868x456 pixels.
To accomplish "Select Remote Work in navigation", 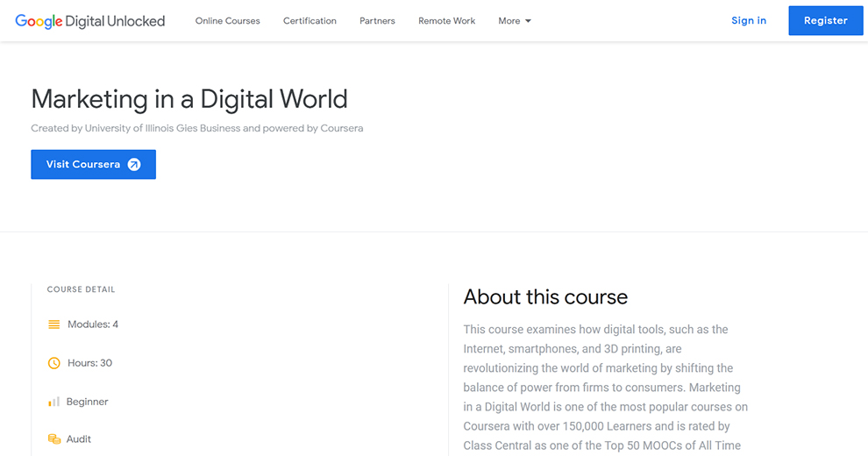I will click(447, 21).
